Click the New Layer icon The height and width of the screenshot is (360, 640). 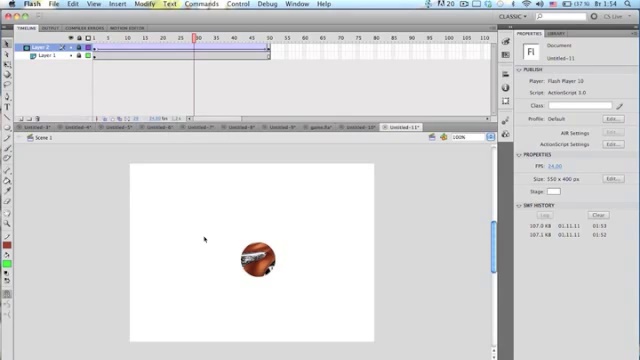21,119
